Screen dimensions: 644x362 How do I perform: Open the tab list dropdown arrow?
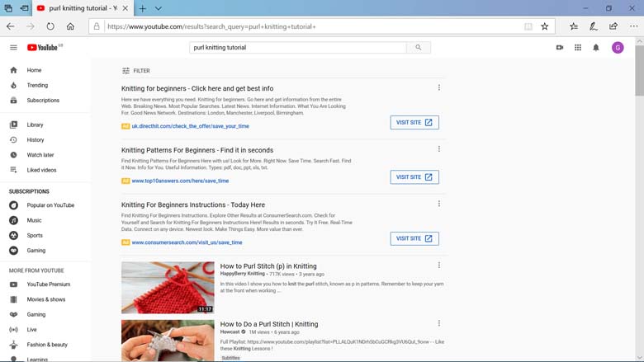[158, 8]
